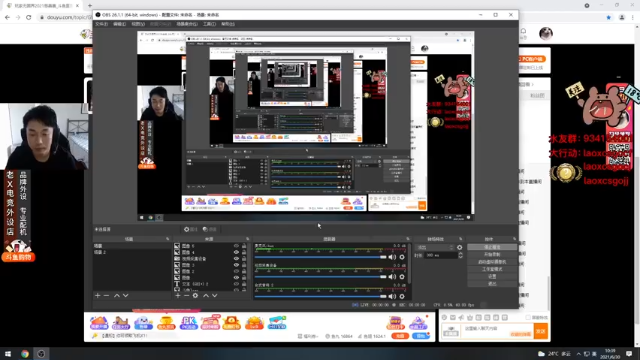Mute the desktop audio mixer channel
The height and width of the screenshot is (360, 640).
pyautogui.click(x=392, y=296)
